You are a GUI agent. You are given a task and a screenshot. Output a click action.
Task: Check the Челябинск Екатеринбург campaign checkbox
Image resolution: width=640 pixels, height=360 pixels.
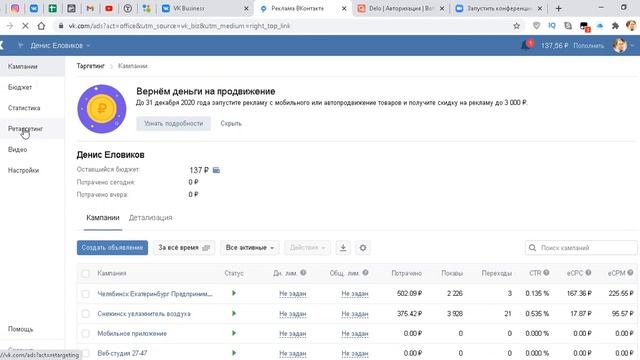coord(85,293)
